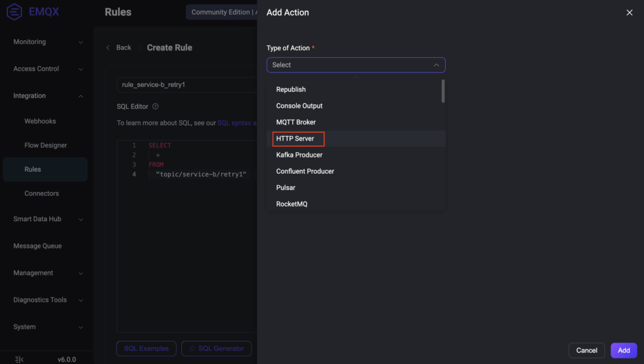Click the sidebar collapse icon at bottom
Viewport: 644px width, 364px height.
pos(19,359)
